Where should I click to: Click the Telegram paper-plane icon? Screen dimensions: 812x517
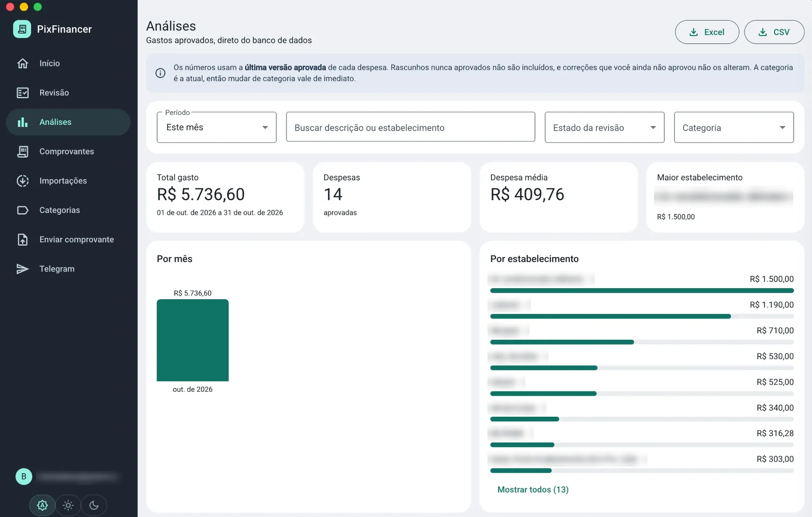[22, 269]
